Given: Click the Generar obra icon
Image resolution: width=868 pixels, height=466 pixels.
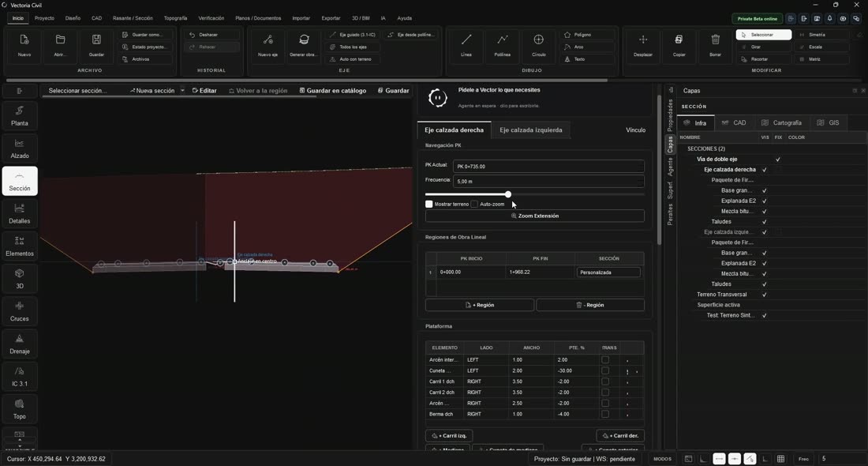Looking at the screenshot, I should [304, 40].
